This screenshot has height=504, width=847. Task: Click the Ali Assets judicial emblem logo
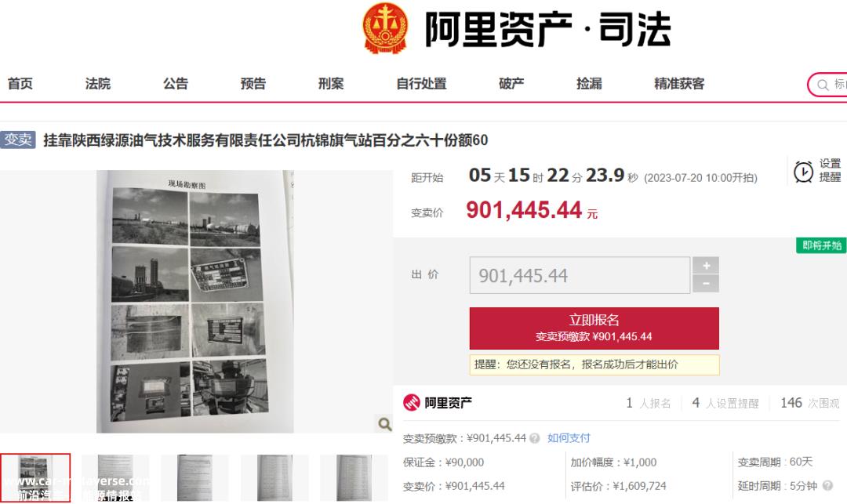click(x=384, y=28)
